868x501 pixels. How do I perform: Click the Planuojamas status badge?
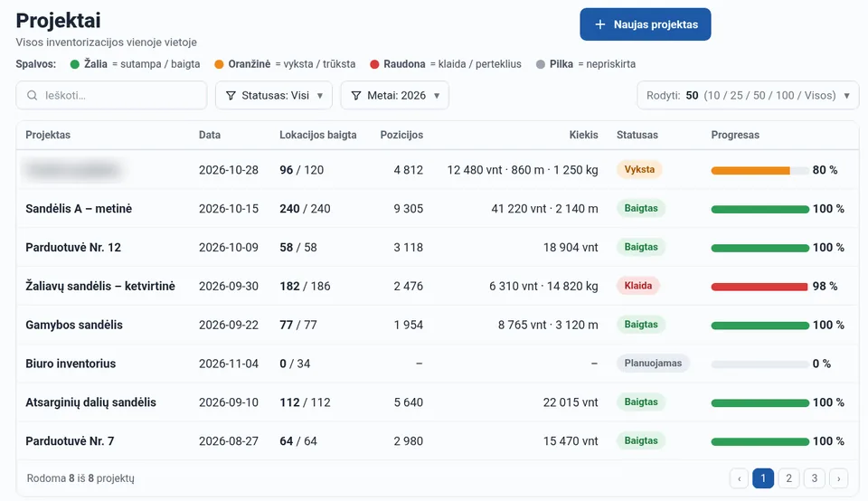(x=653, y=364)
